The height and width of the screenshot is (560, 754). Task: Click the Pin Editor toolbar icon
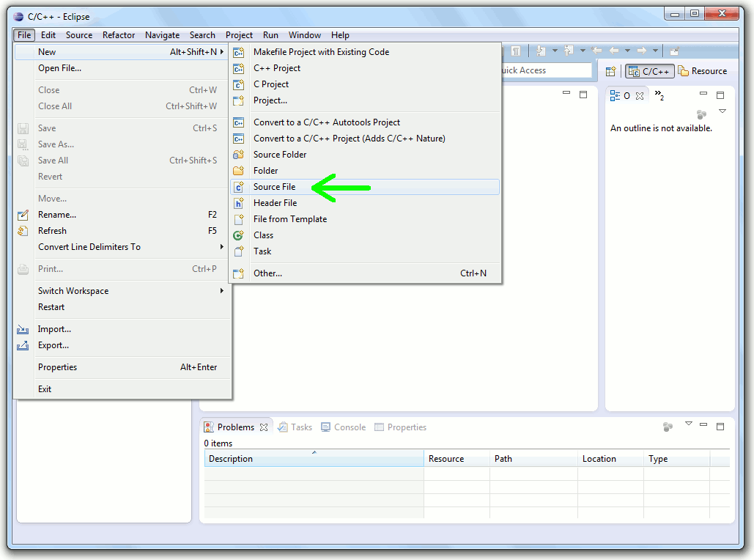(x=675, y=51)
